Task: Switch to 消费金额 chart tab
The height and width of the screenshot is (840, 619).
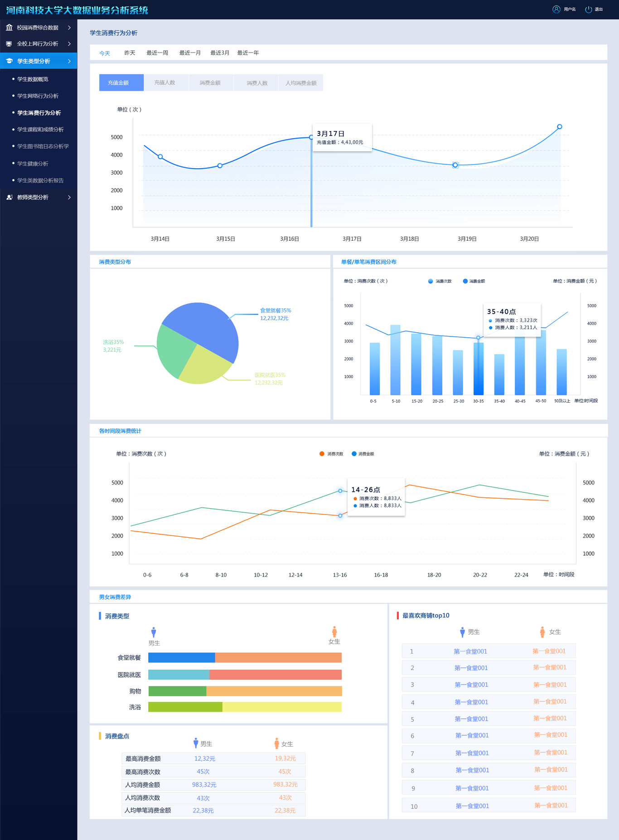Action: coord(210,83)
